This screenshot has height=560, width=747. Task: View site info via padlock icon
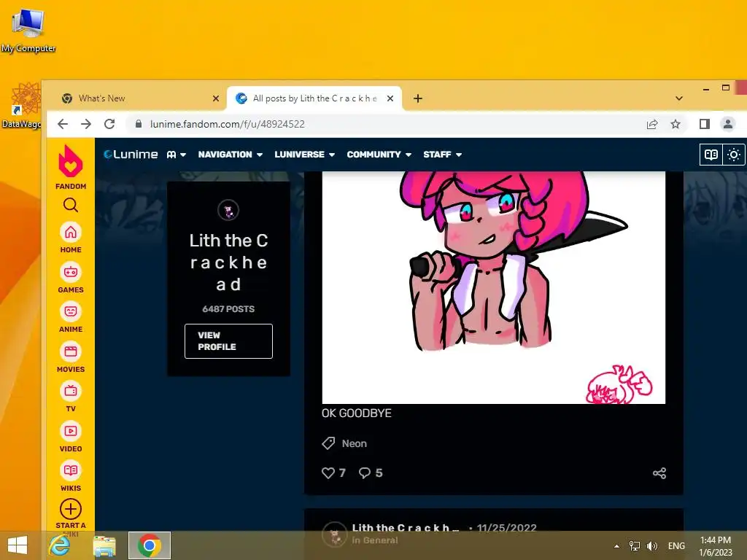(x=139, y=124)
